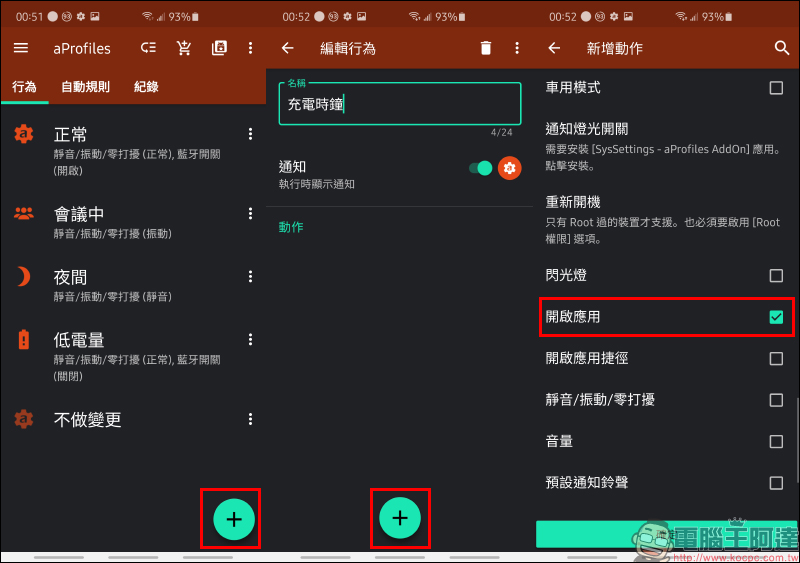Screen dimensions: 800x563
Task: Check the 閃光燈 checkbox
Action: point(776,276)
